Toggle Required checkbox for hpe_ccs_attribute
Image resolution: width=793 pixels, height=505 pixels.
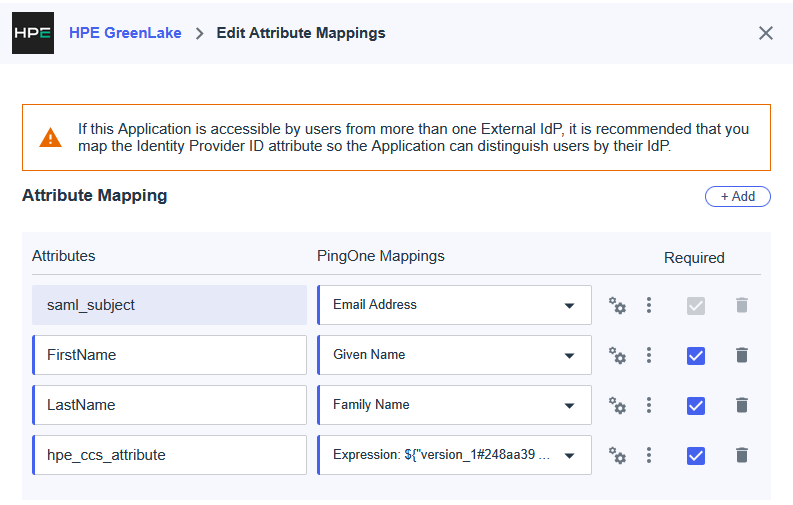tap(696, 455)
